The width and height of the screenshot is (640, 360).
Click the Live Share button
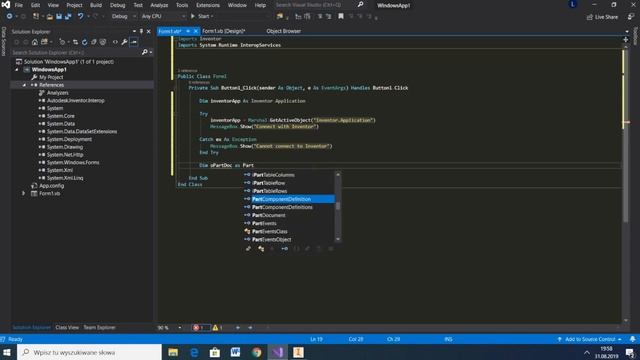click(x=602, y=17)
